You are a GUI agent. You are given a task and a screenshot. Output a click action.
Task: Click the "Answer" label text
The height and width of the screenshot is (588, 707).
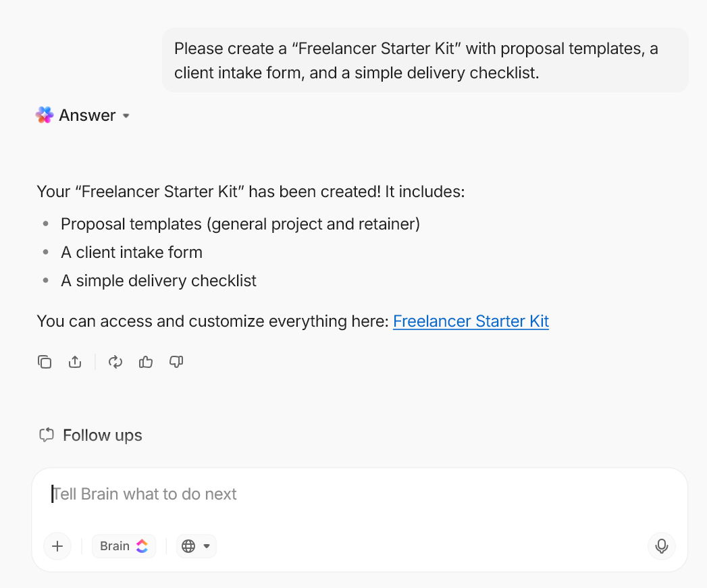coord(87,115)
